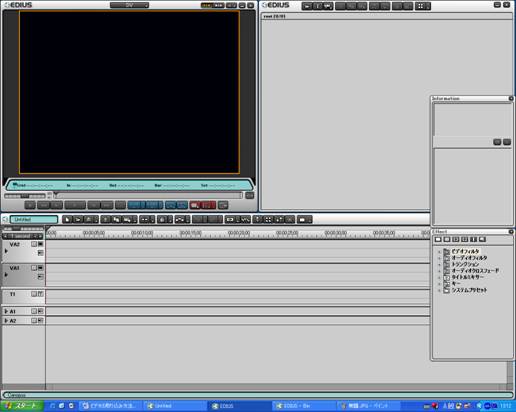The height and width of the screenshot is (412, 516).
Task: Click the leftmost gray transport button under the preview
Action: pos(30,205)
